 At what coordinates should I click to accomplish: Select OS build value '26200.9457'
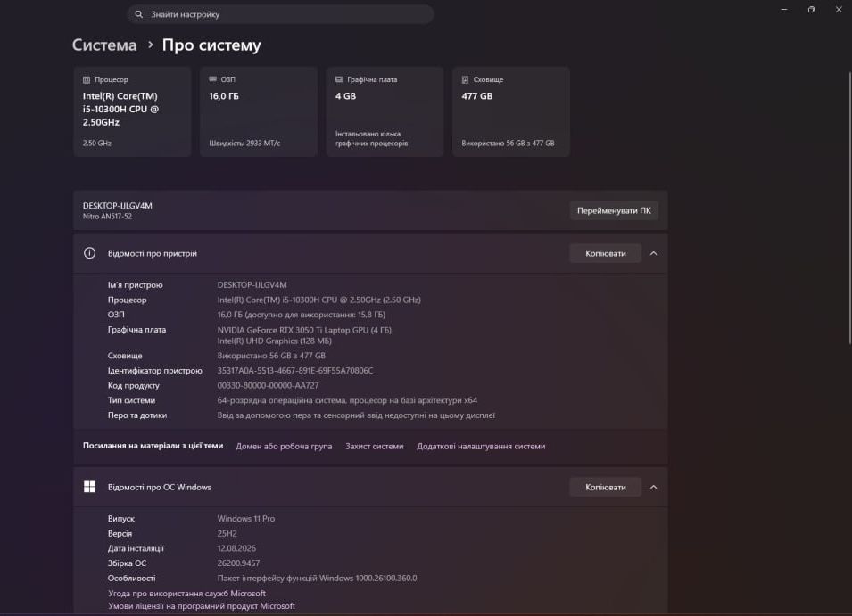coord(238,563)
